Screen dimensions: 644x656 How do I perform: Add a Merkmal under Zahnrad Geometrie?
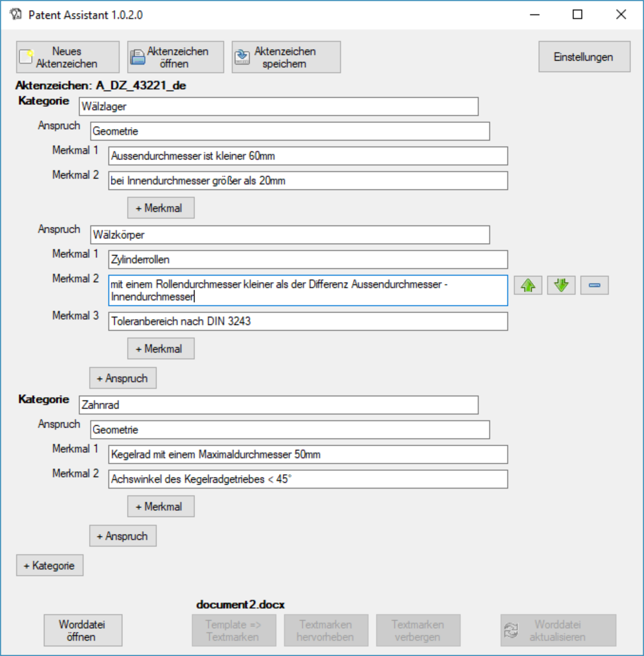coord(161,506)
